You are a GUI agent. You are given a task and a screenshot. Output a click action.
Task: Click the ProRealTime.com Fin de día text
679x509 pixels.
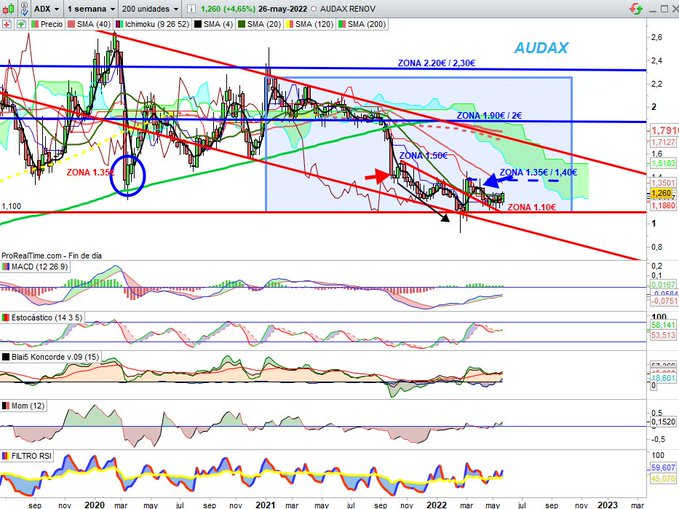[52, 256]
